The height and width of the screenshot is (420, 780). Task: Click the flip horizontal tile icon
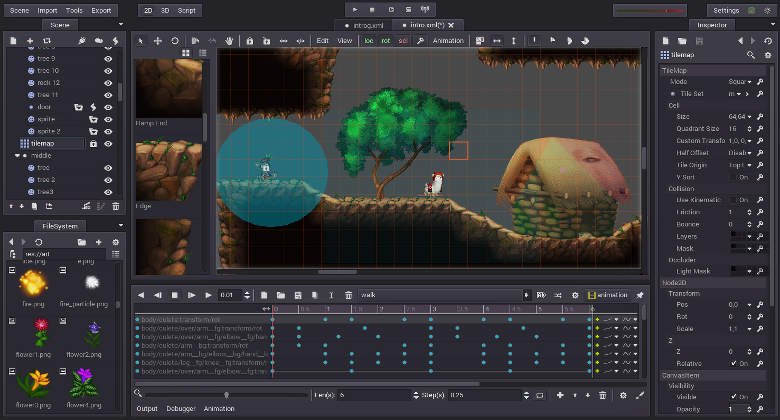point(499,41)
